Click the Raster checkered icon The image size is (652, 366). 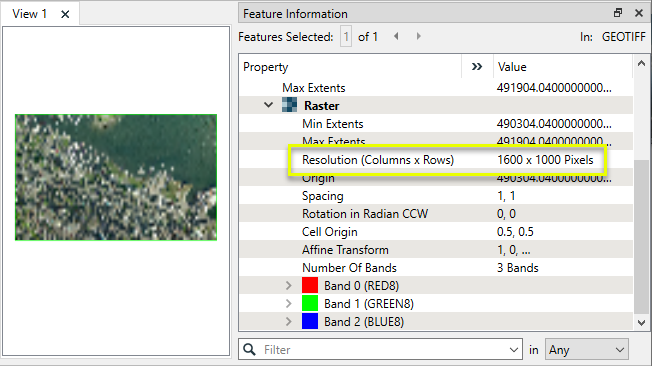289,105
